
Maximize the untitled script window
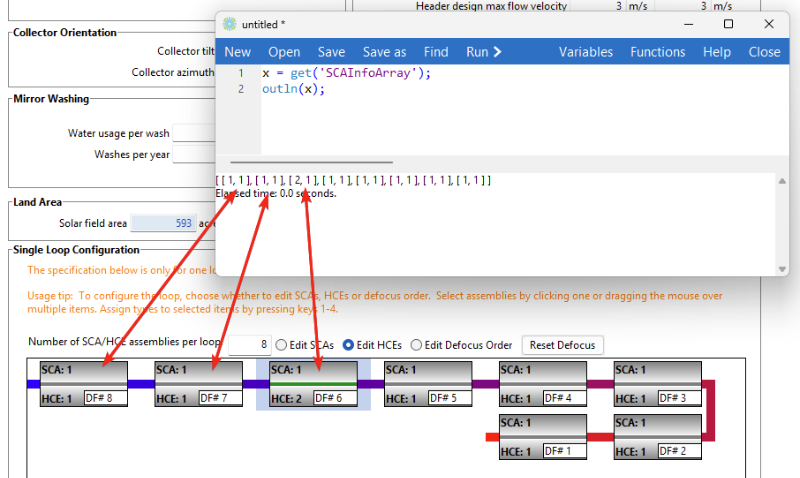(728, 23)
